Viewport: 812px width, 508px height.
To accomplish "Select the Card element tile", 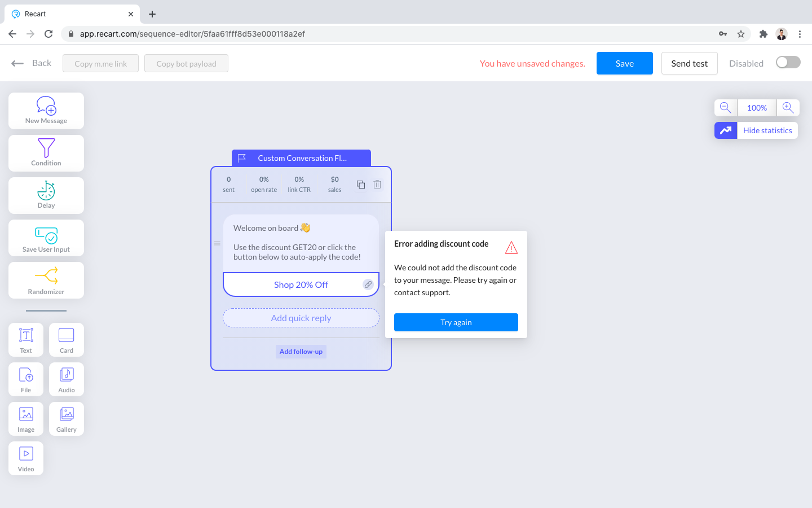I will tap(67, 340).
